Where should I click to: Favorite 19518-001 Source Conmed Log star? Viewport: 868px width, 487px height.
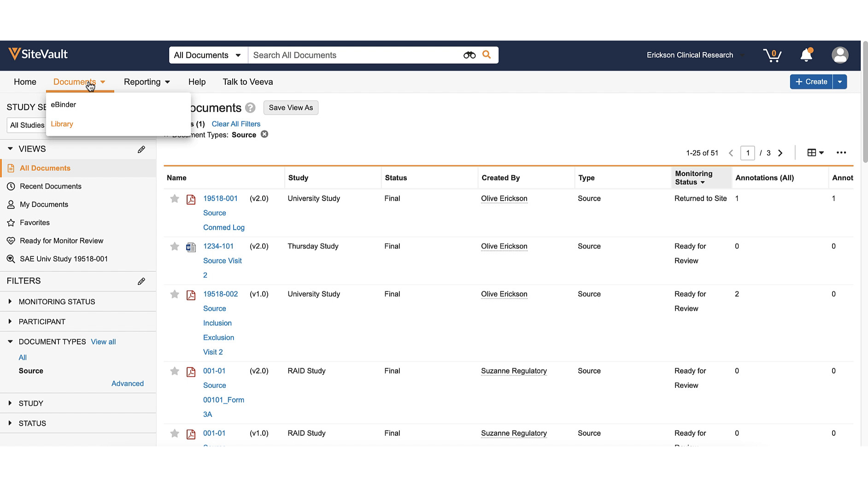tap(175, 199)
